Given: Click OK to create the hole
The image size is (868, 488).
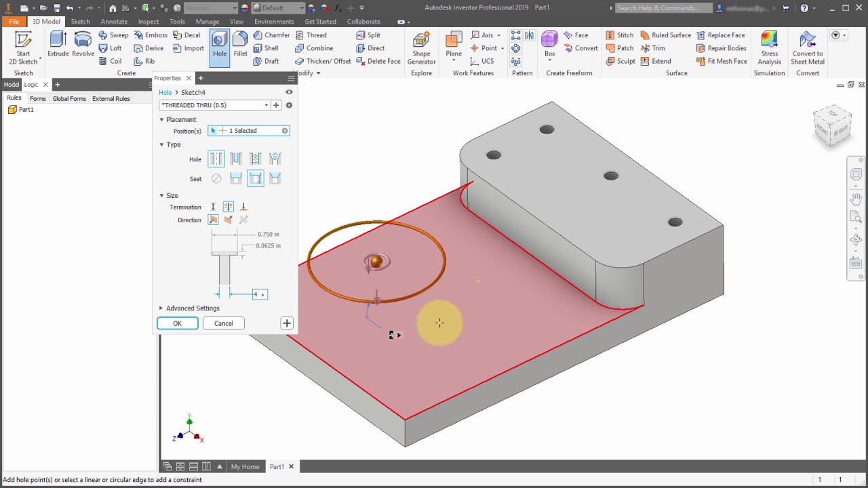Looking at the screenshot, I should (x=177, y=323).
